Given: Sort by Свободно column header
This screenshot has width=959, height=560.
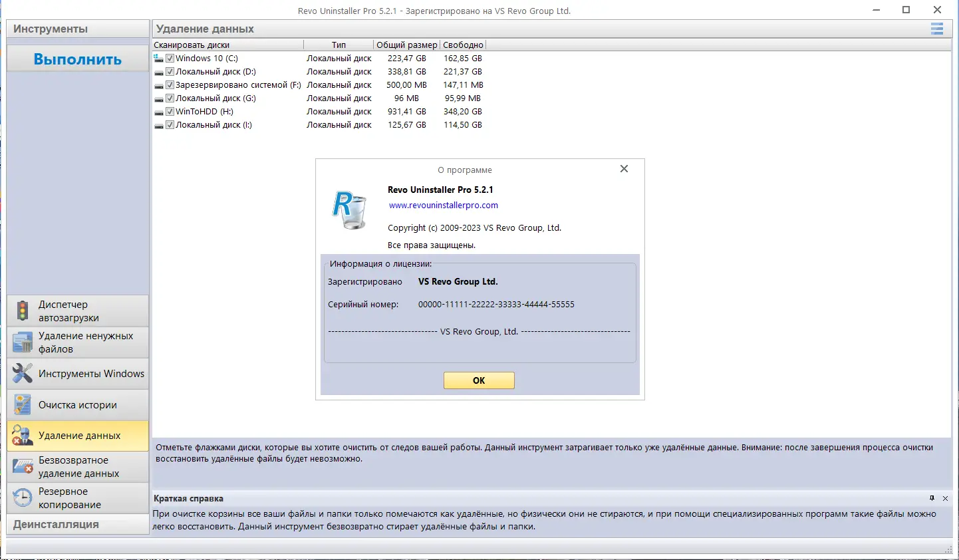Looking at the screenshot, I should (x=463, y=45).
